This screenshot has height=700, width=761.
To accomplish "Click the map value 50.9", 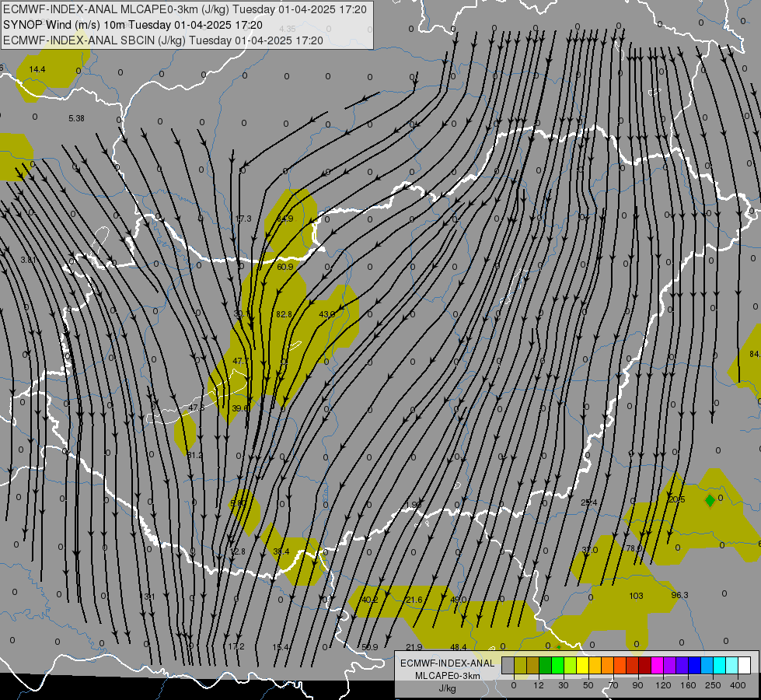I will [369, 647].
